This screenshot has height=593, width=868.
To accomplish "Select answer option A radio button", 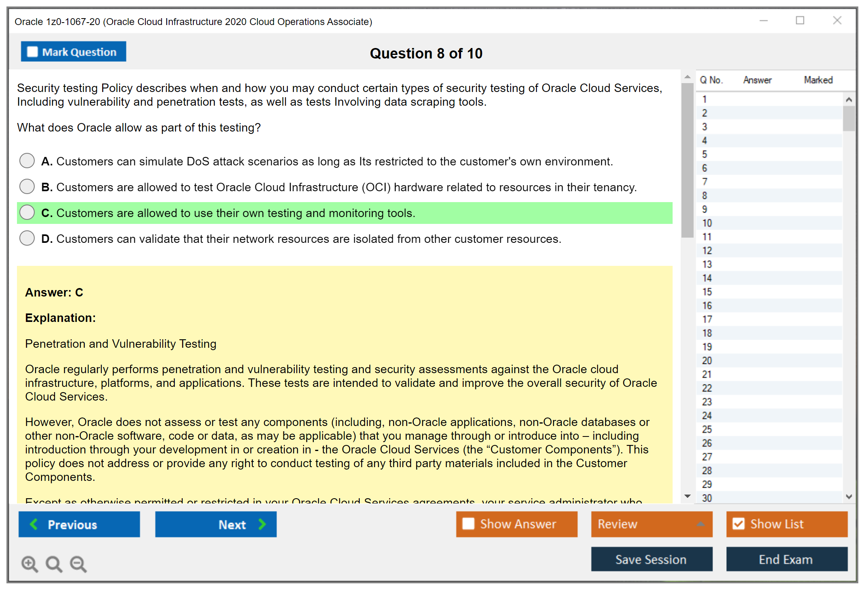I will pyautogui.click(x=27, y=161).
